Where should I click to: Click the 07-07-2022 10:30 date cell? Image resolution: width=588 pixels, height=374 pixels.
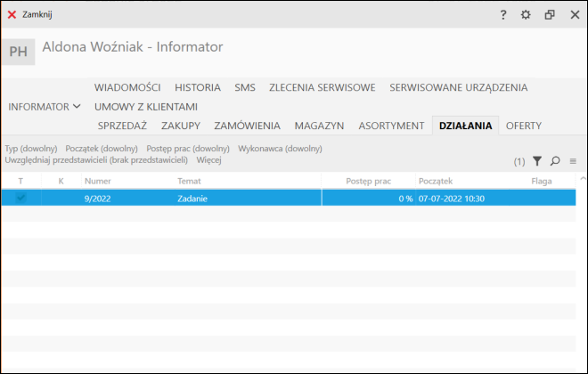pyautogui.click(x=452, y=199)
